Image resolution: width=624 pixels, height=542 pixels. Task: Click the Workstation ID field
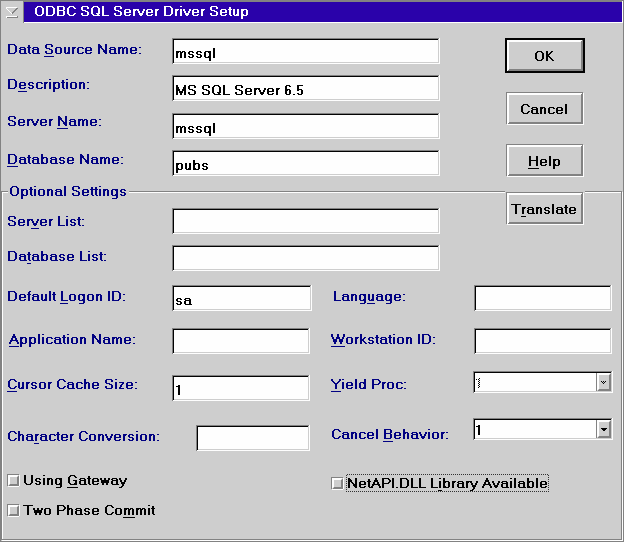click(543, 341)
